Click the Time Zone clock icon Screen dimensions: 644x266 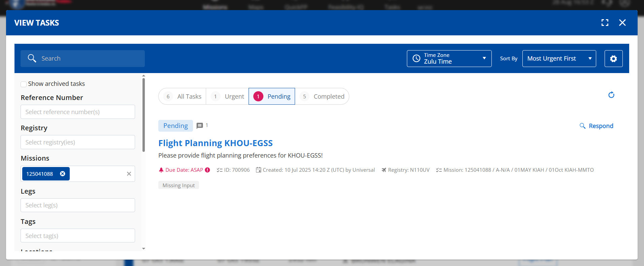pyautogui.click(x=416, y=58)
